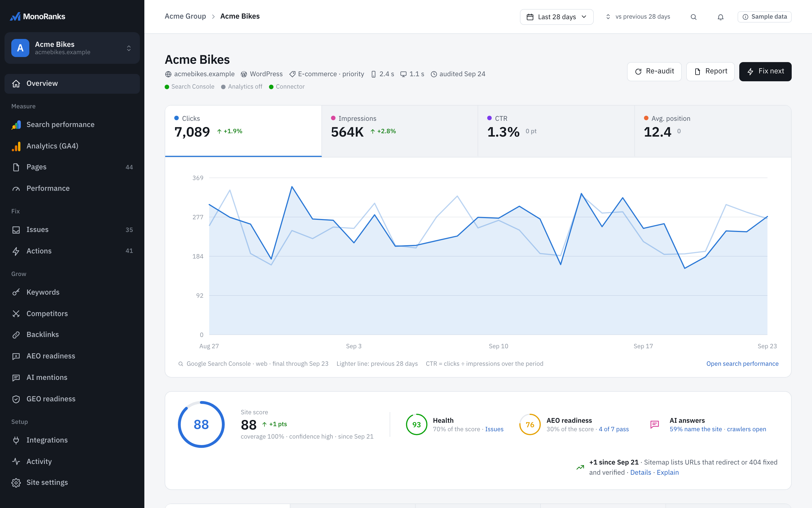812x508 pixels.
Task: Click Explain link in score change note
Action: (668, 473)
